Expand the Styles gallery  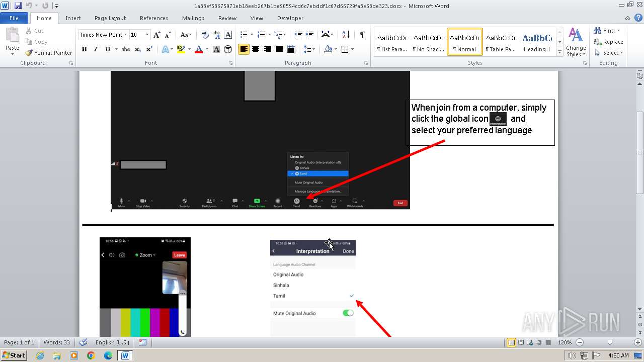point(559,51)
